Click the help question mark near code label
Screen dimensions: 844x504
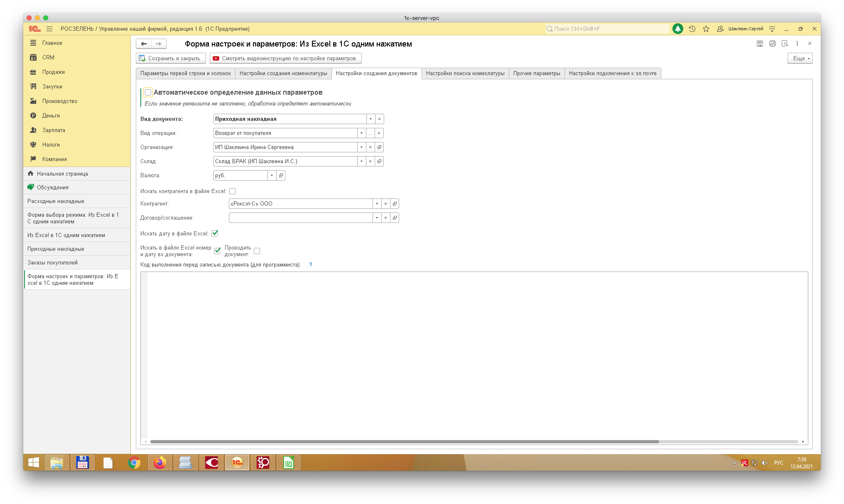pos(310,264)
